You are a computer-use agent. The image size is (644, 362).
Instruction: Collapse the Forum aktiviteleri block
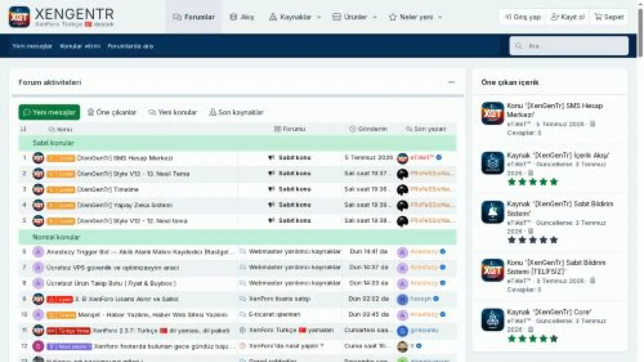click(x=451, y=82)
